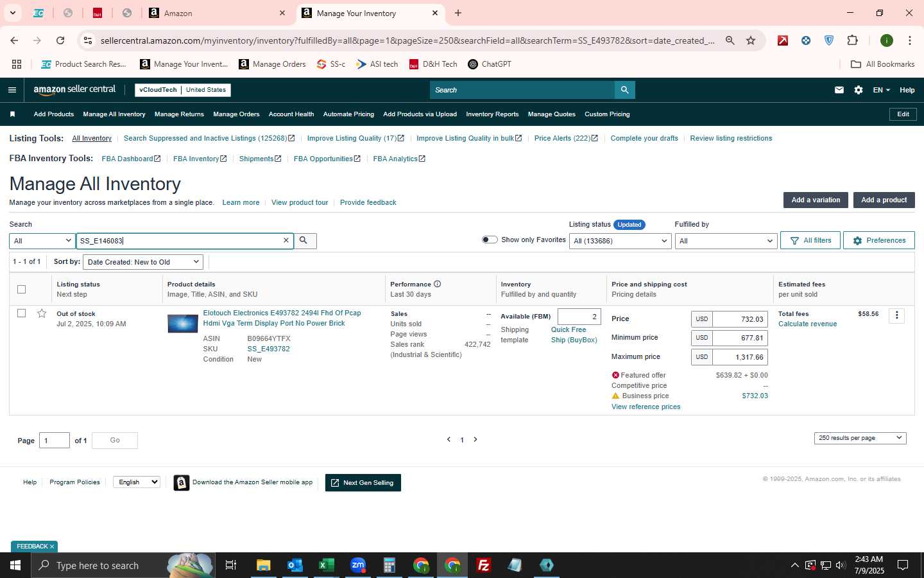The width and height of the screenshot is (924, 578).
Task: Clear the inventory search field with X
Action: pos(286,240)
